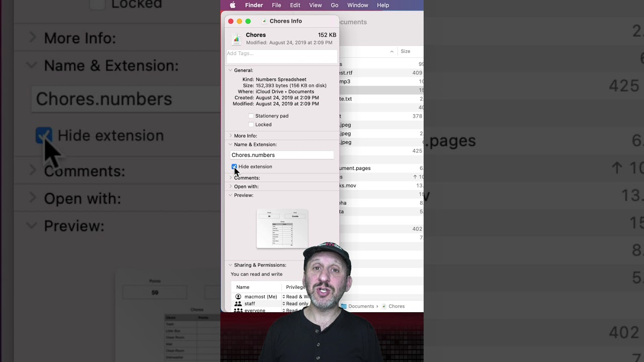Click the Name column header in permissions table

(x=243, y=287)
